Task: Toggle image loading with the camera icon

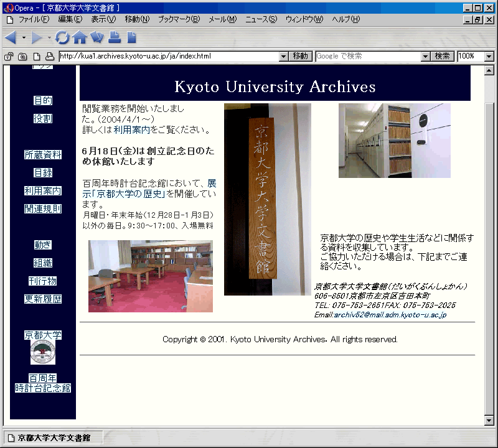Action: pyautogui.click(x=22, y=57)
